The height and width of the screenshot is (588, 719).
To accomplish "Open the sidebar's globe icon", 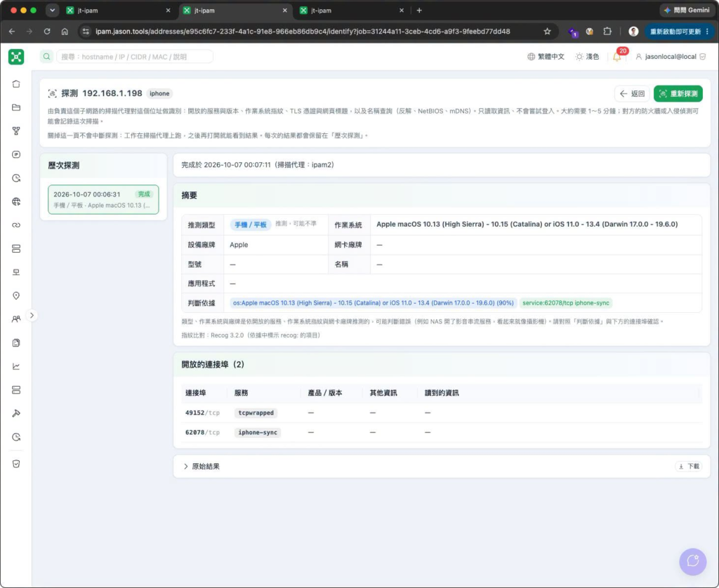I will [x=16, y=201].
